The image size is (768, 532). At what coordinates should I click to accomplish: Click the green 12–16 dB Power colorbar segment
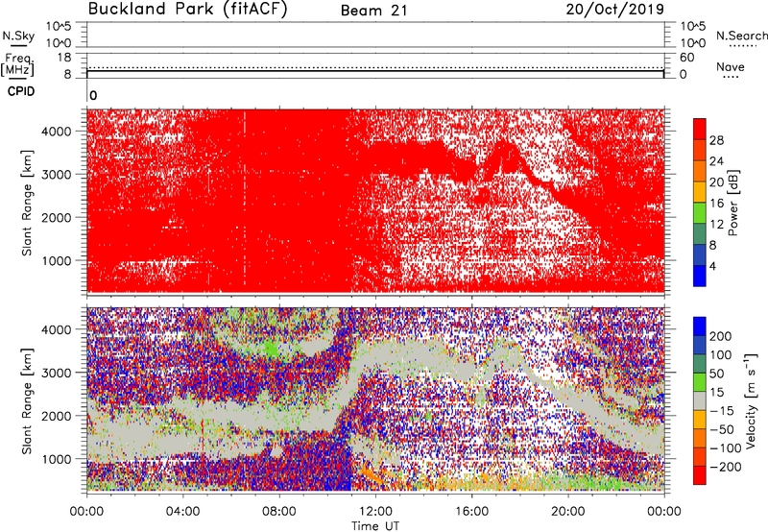[700, 212]
